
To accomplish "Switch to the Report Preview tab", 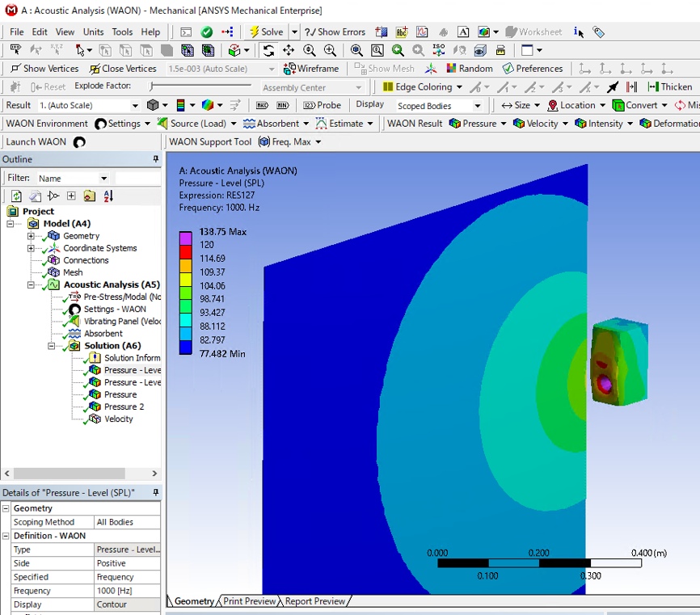I will 314,601.
